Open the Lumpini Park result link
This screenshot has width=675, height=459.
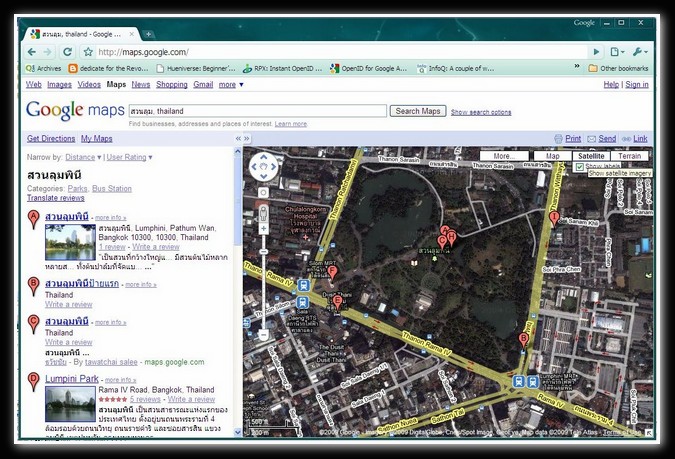click(72, 379)
